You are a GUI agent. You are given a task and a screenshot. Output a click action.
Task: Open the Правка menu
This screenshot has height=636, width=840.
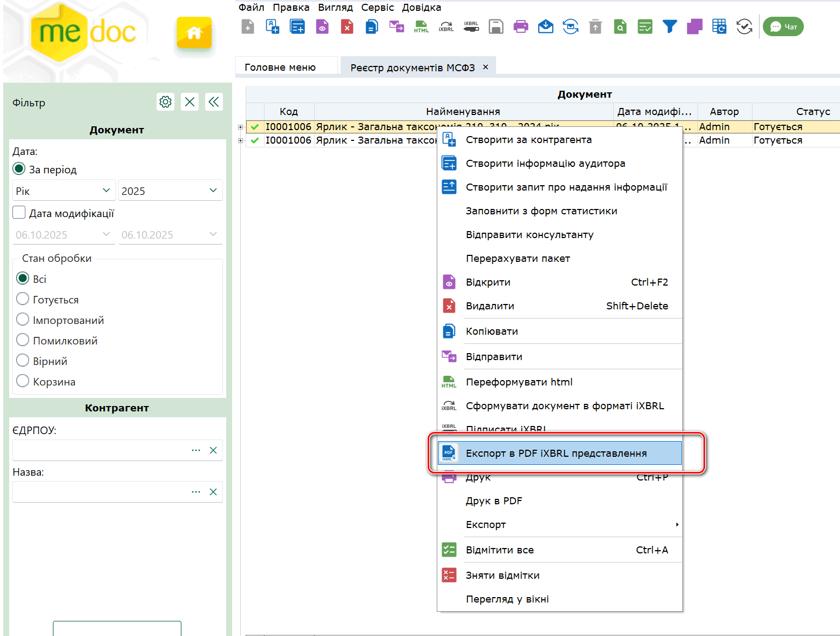point(291,8)
